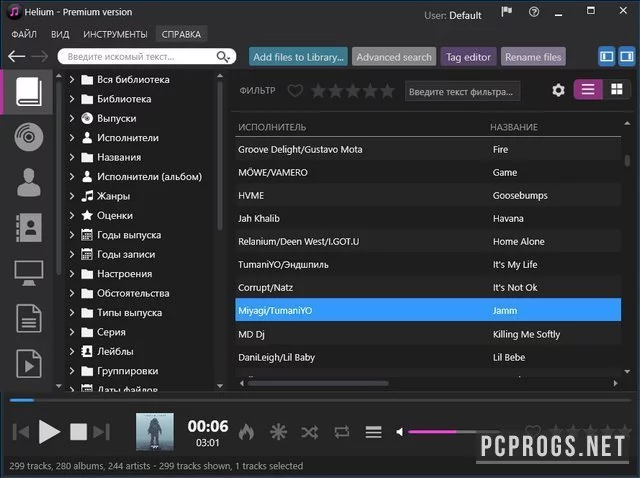Open the Tag editor

(468, 57)
